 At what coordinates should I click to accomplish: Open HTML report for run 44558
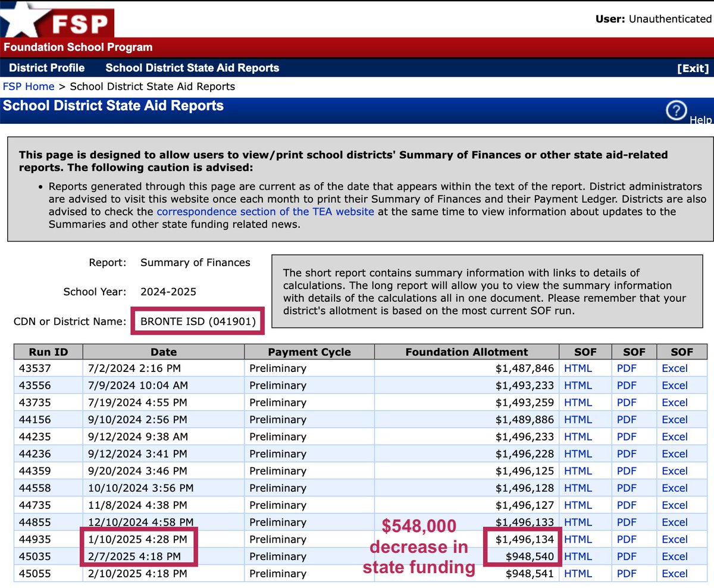[578, 488]
